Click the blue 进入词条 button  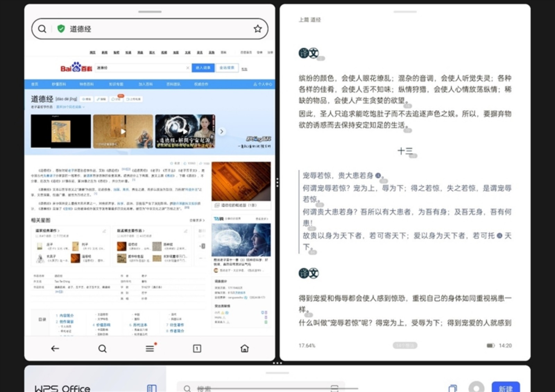pos(203,68)
